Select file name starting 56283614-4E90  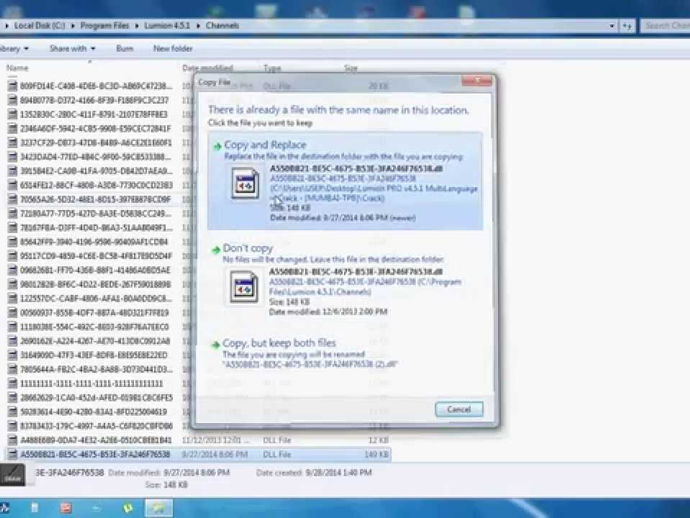point(93,411)
